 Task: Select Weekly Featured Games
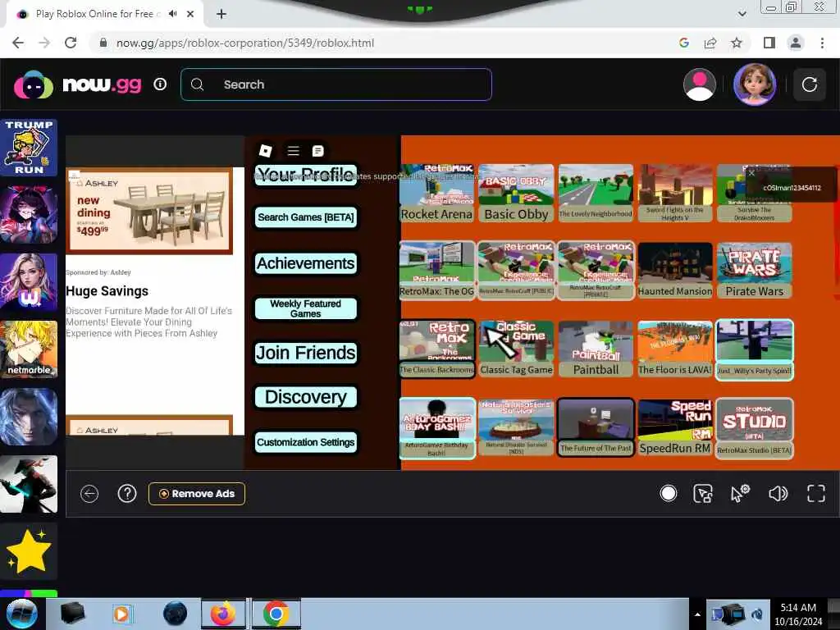click(x=305, y=308)
